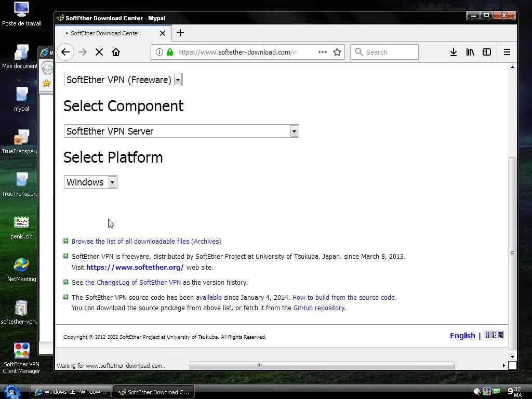Viewport: 532px width, 399px height.
Task: Open the browser home page icon
Action: tap(116, 52)
